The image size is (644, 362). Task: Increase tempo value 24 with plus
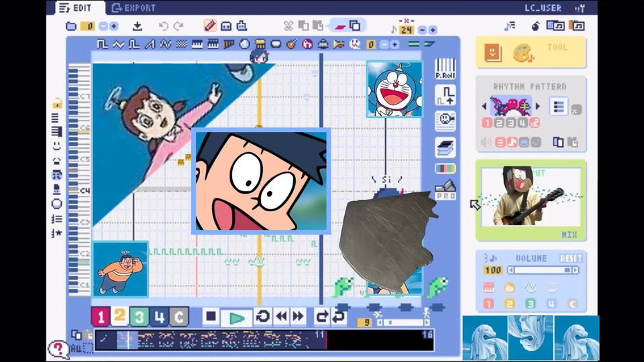432,30
